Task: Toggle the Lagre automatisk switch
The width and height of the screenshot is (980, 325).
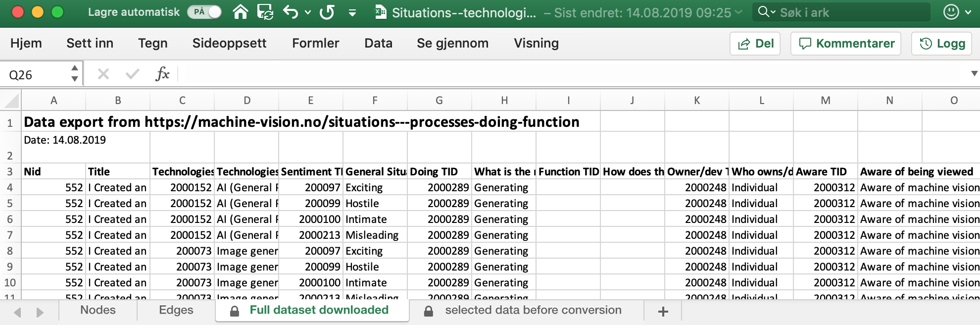Action: (204, 12)
